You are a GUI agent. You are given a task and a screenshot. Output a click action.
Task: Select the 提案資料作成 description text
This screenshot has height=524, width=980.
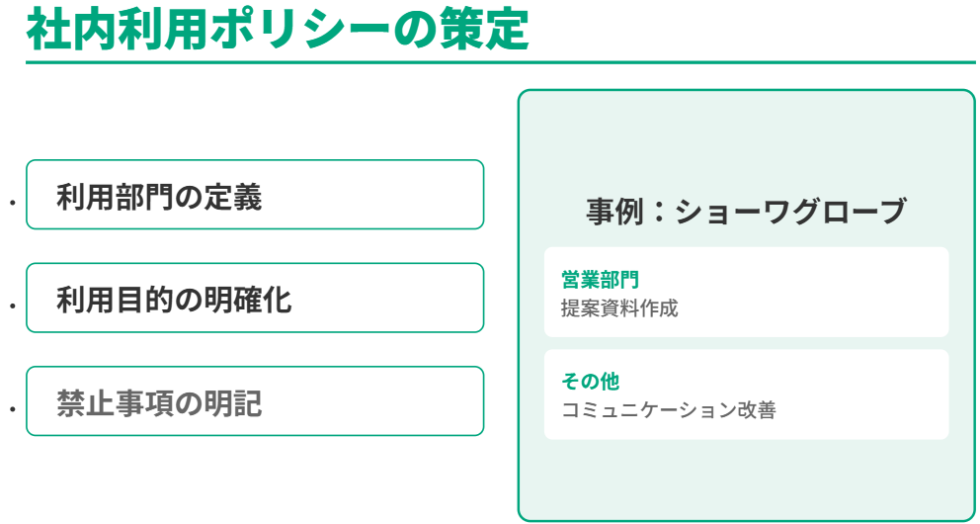(x=619, y=307)
